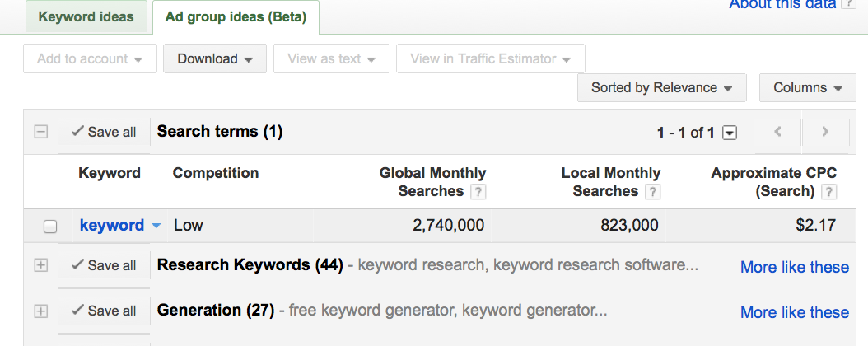The image size is (868, 346).
Task: Open the Generation (27) group title
Action: tap(216, 310)
